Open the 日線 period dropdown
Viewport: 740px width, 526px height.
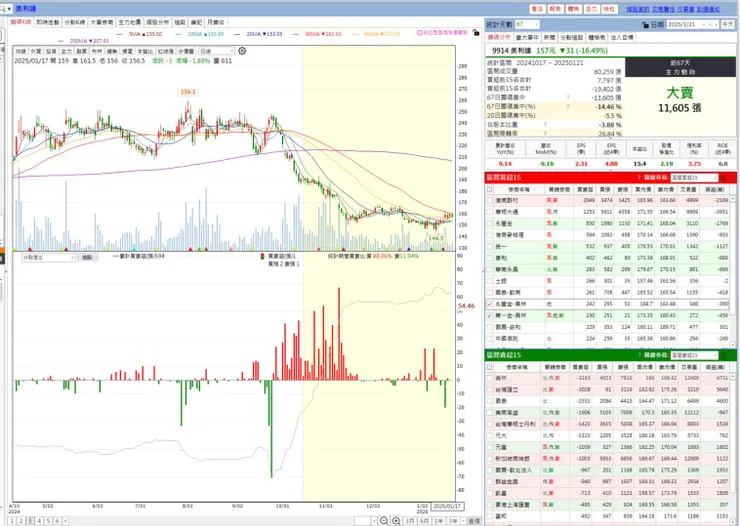tap(216, 51)
